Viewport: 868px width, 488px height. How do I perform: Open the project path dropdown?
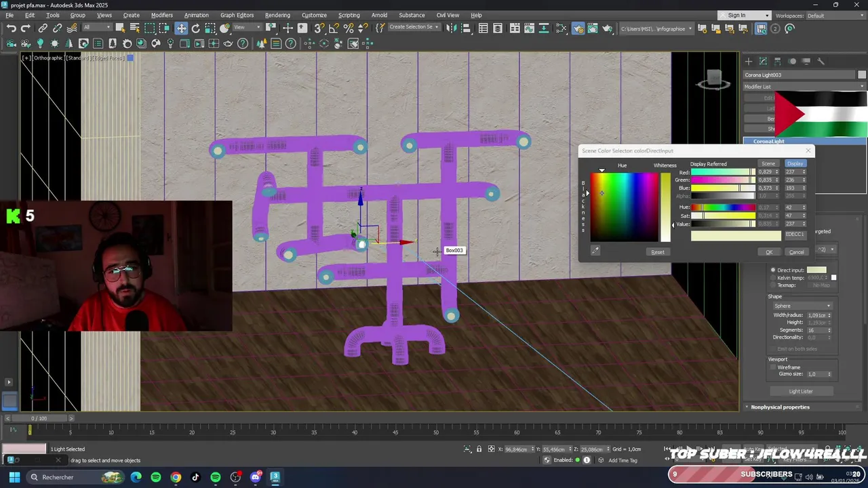click(x=656, y=28)
